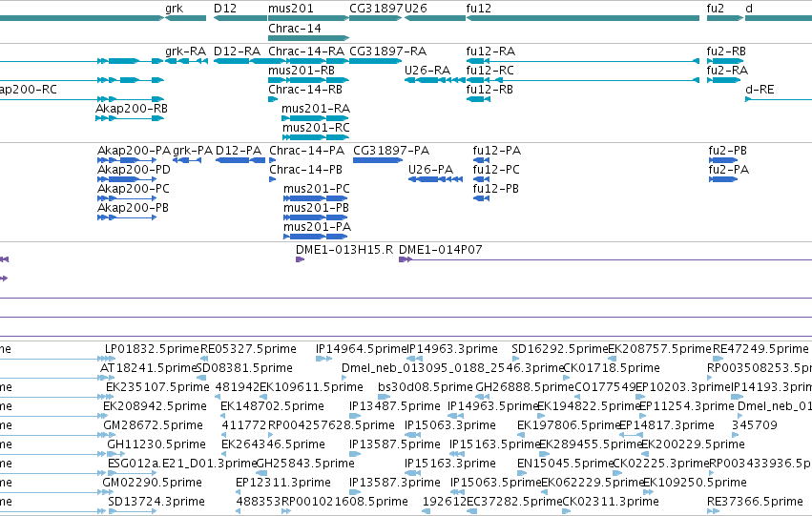Click the IP14964.5prime EST label

361,349
